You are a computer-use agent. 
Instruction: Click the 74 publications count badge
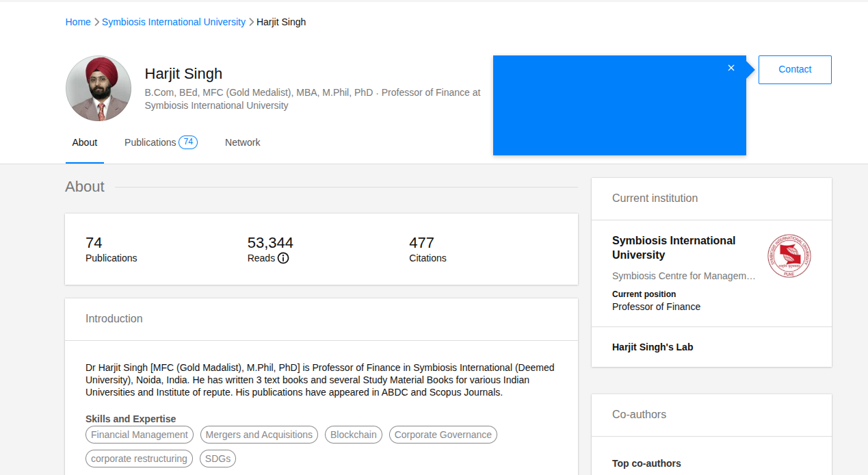point(188,142)
